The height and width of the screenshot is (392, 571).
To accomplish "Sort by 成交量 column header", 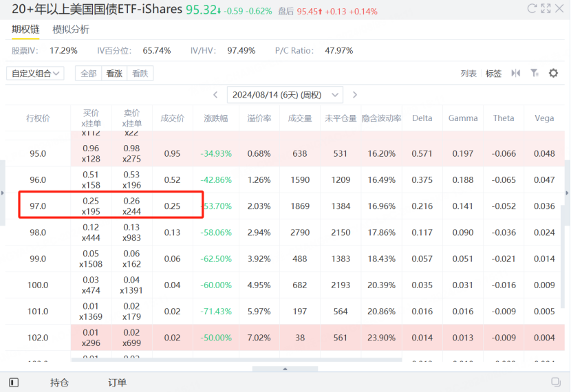I will coord(300,118).
